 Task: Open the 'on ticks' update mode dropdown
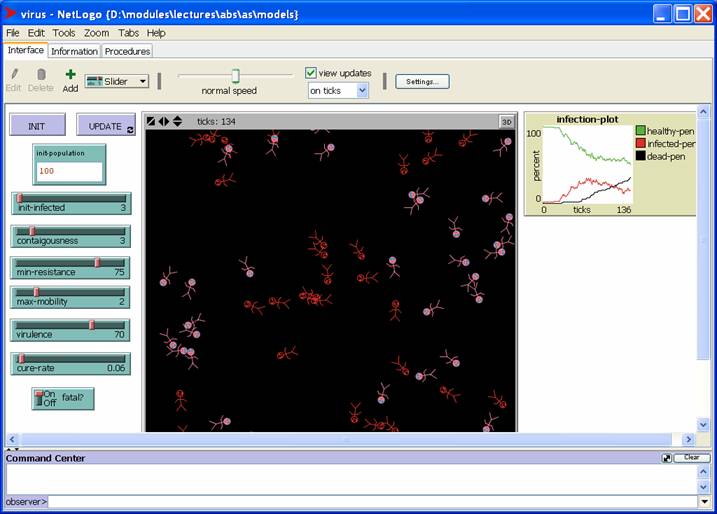pyautogui.click(x=338, y=91)
